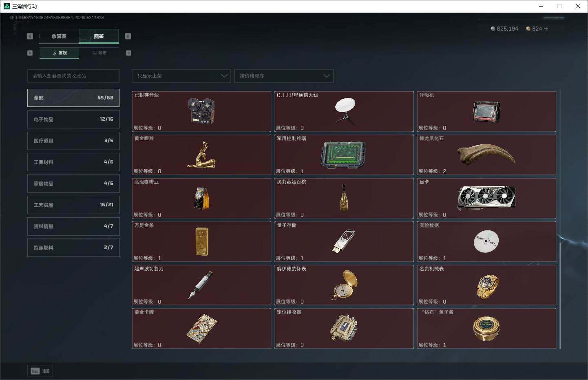Select the G.T.I卫星通信天线 satellite dish icon
Screen dimensions: 588x380
(x=345, y=110)
